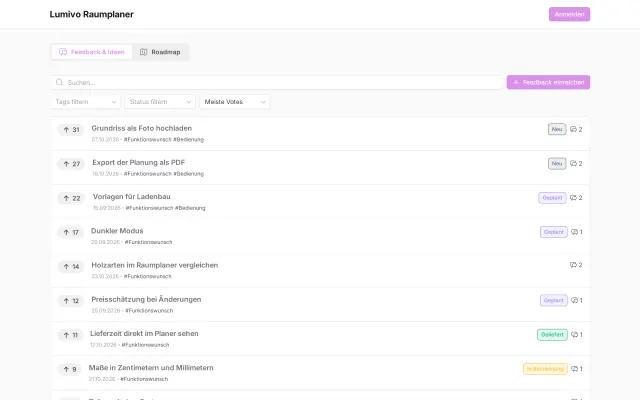Open 'Grundriss als Foto hochladen' post
The height and width of the screenshot is (400, 640).
(x=142, y=128)
